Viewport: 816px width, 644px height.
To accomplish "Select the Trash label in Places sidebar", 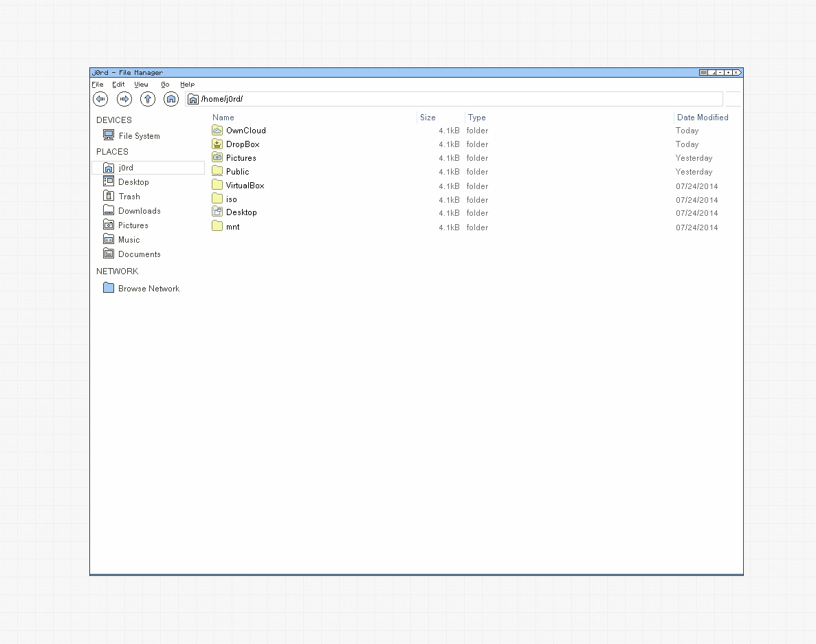I will (129, 196).
